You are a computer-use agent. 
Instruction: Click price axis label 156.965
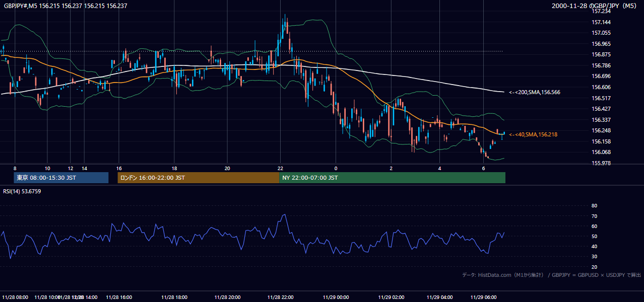click(601, 44)
